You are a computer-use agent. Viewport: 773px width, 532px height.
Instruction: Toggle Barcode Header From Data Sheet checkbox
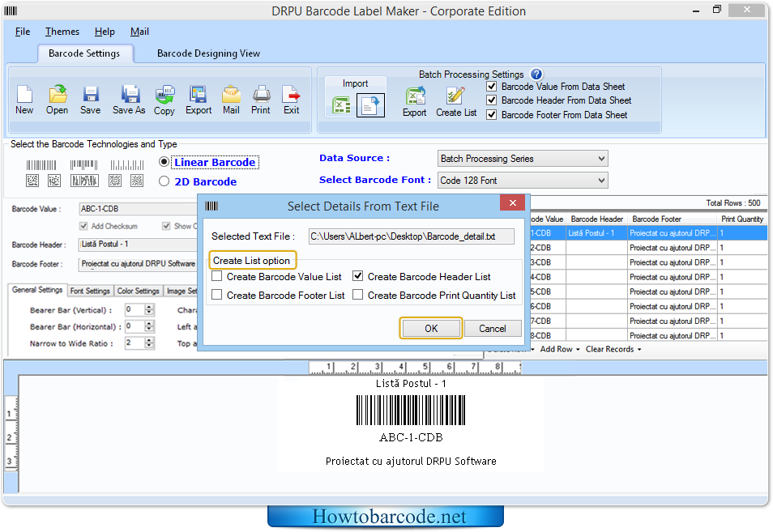(492, 100)
